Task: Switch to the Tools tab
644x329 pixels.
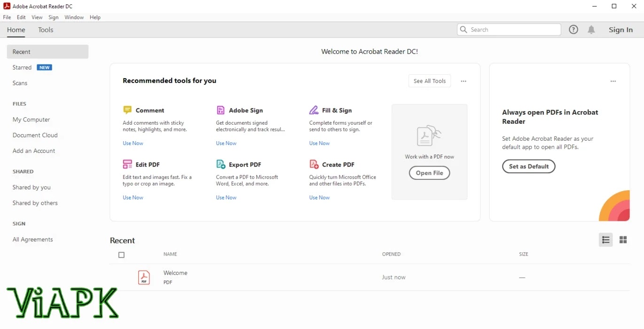Action: point(46,30)
